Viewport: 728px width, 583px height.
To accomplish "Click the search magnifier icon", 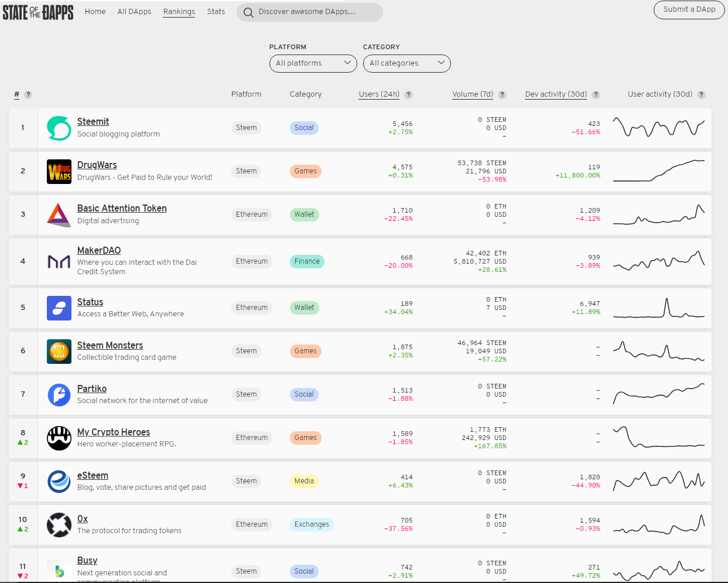I will pos(248,12).
